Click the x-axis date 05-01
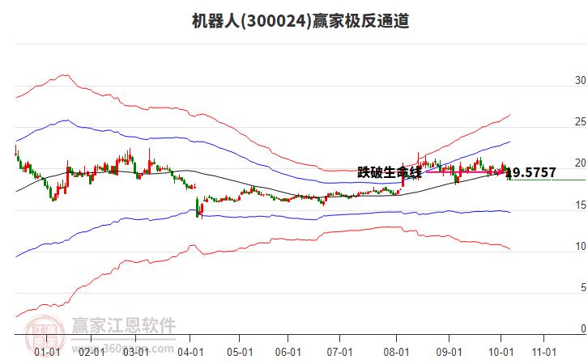This screenshot has height=364, width=588. tap(240, 352)
